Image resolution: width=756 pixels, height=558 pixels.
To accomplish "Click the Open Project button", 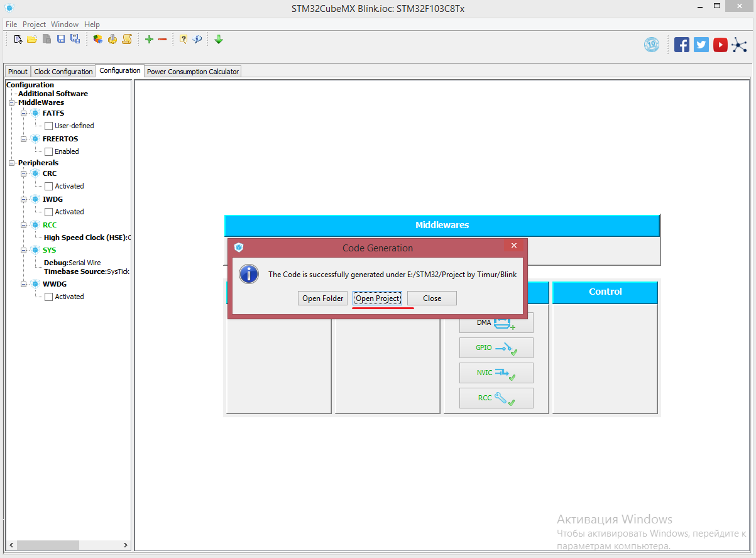I will (377, 298).
